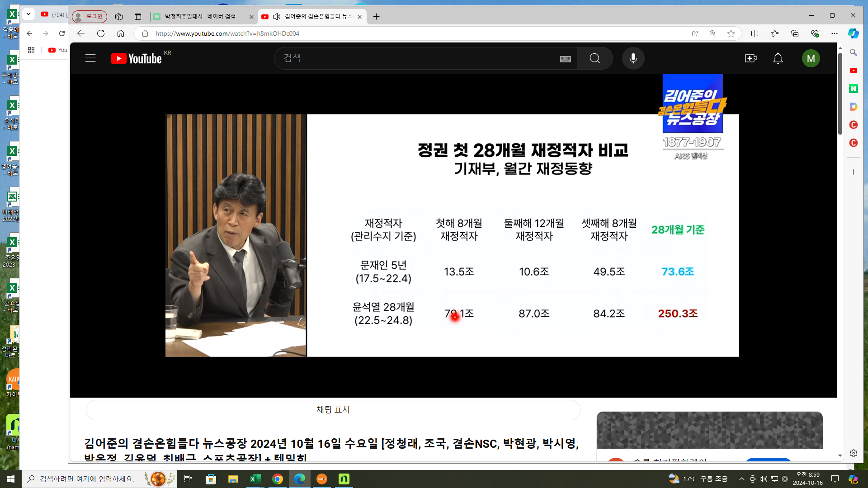Click the search magnifier button on YouTube
Screen dimensions: 868x488
coord(594,58)
